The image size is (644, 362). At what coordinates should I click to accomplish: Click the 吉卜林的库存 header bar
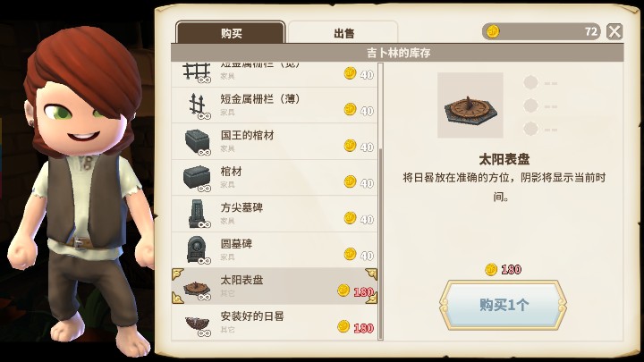point(397,53)
